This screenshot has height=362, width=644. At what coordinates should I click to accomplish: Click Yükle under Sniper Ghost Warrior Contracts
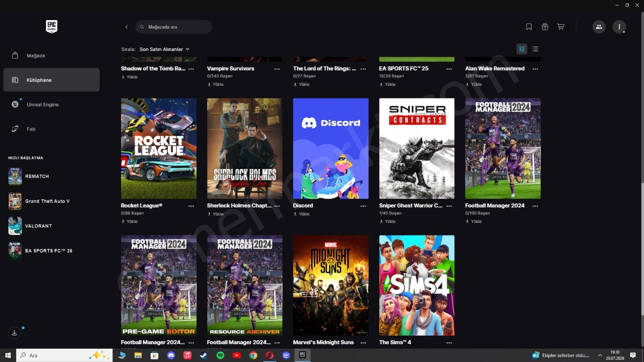pos(387,221)
